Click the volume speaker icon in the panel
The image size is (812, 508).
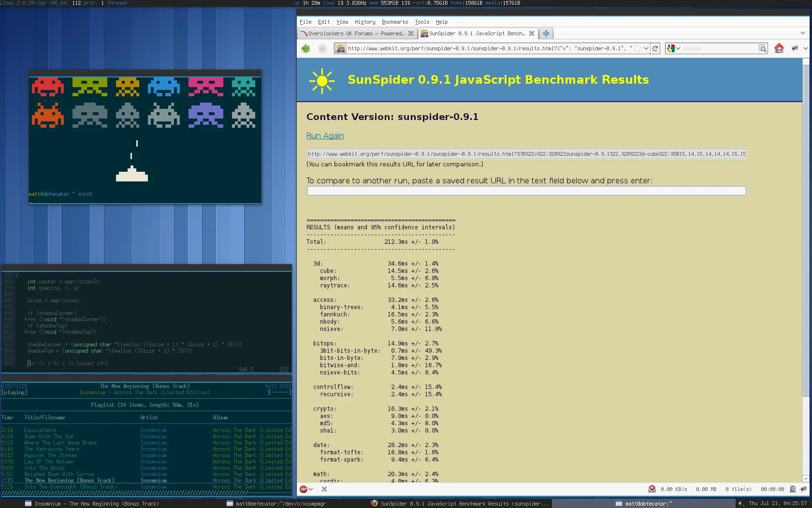click(x=741, y=504)
